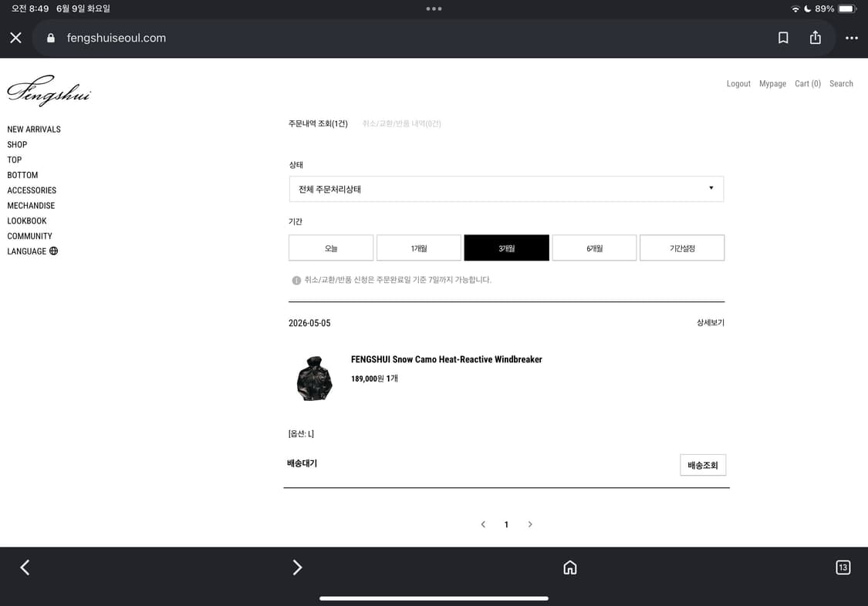Viewport: 868px width, 606px height.
Task: Go forward with the bottom forward arrow
Action: [297, 567]
